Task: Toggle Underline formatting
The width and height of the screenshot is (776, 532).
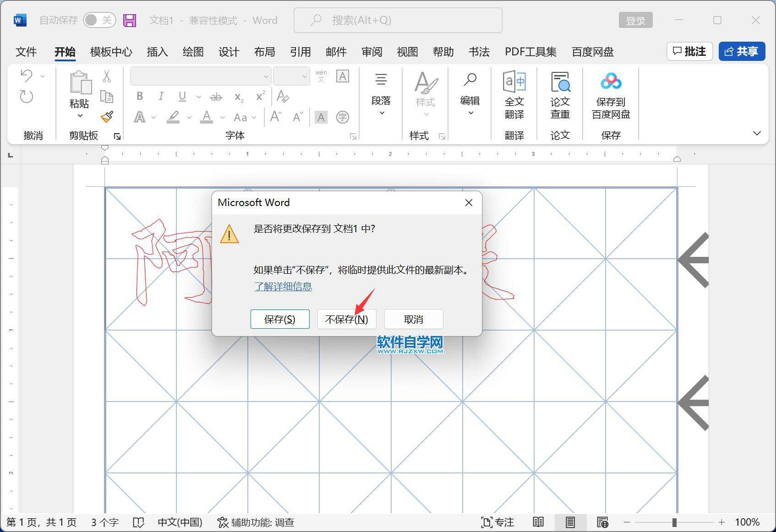Action: (x=182, y=96)
